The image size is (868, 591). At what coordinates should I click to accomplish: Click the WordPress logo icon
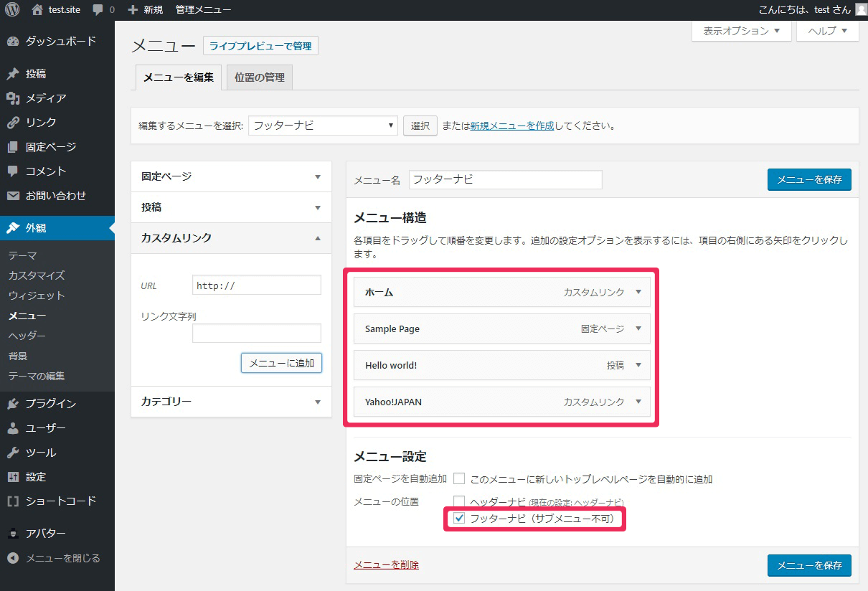click(12, 10)
